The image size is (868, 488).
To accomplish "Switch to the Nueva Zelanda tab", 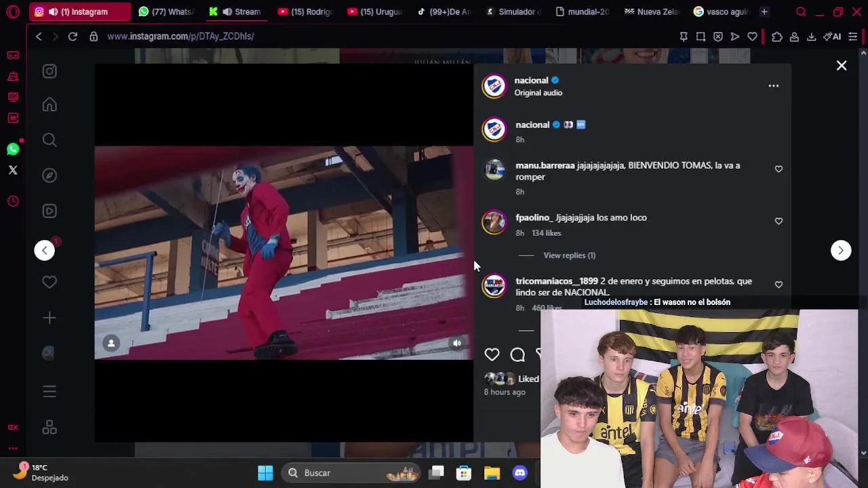I will pos(651,12).
